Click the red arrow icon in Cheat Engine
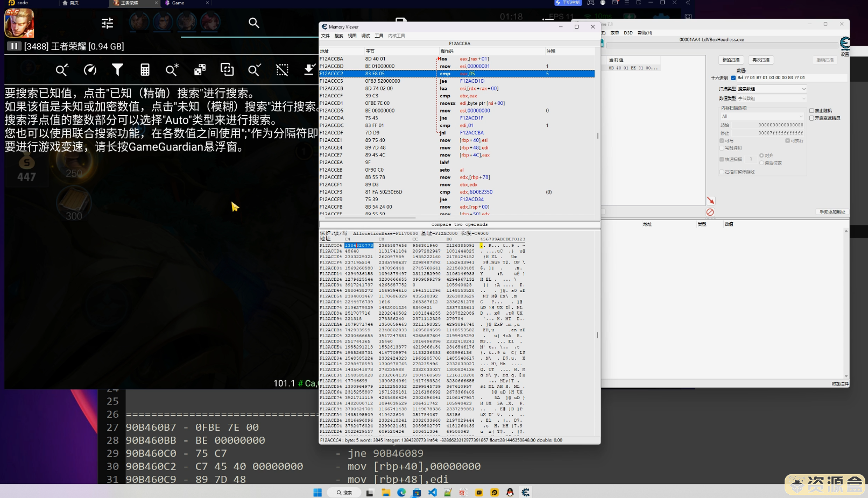The height and width of the screenshot is (498, 868). pyautogui.click(x=710, y=200)
